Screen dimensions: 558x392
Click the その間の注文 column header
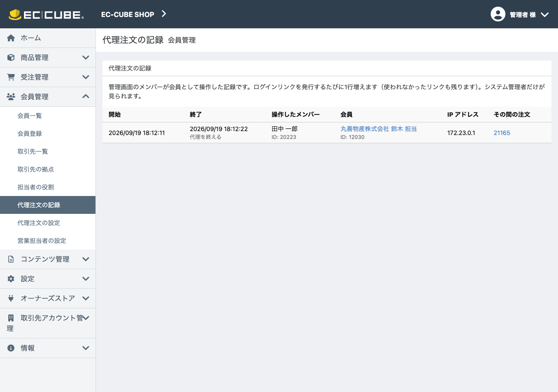(x=512, y=115)
